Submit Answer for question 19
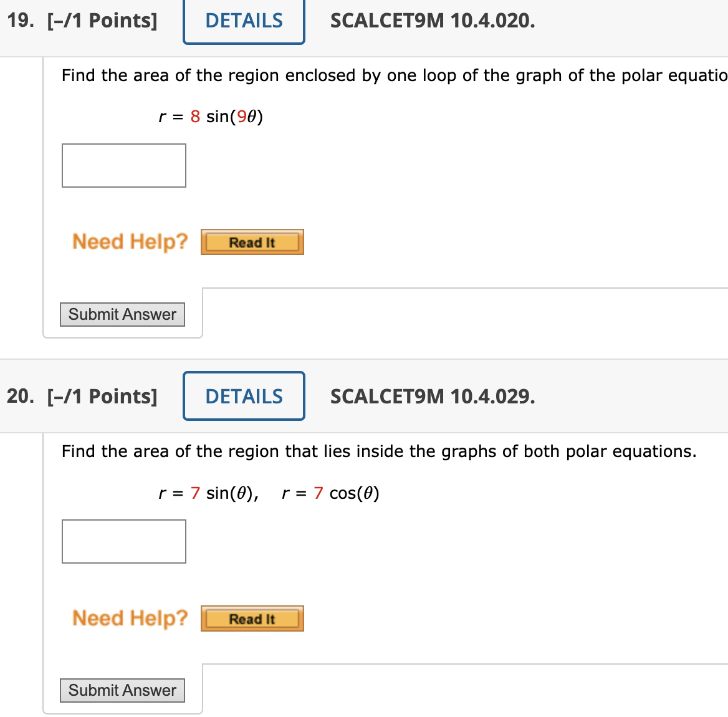Screen dimensions: 728x717 (x=122, y=314)
